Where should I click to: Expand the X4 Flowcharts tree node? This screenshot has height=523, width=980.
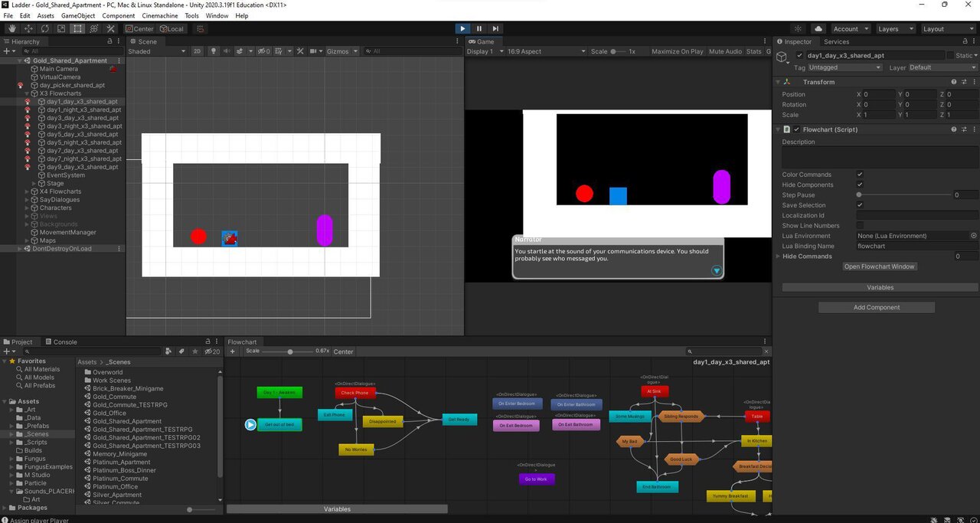click(27, 191)
